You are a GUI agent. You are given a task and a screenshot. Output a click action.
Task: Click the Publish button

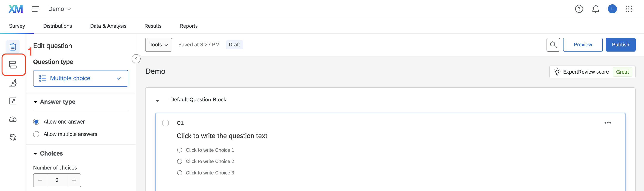point(620,45)
